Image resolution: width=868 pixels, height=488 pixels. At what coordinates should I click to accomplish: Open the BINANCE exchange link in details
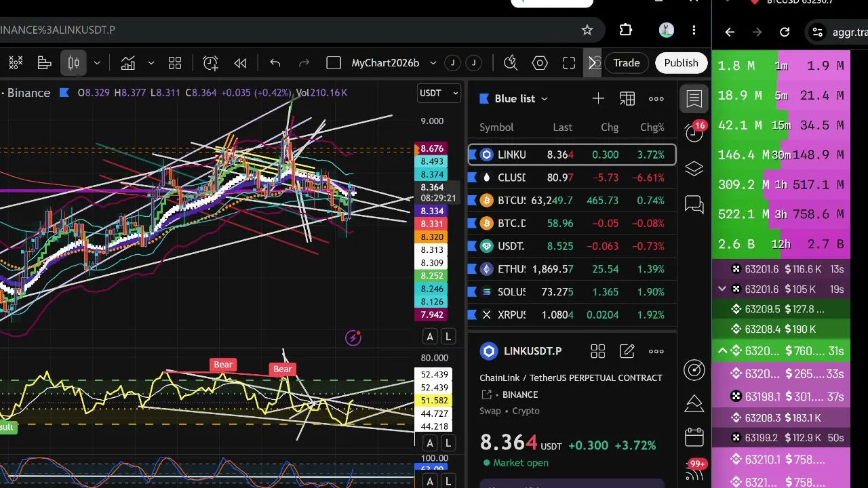click(x=520, y=394)
